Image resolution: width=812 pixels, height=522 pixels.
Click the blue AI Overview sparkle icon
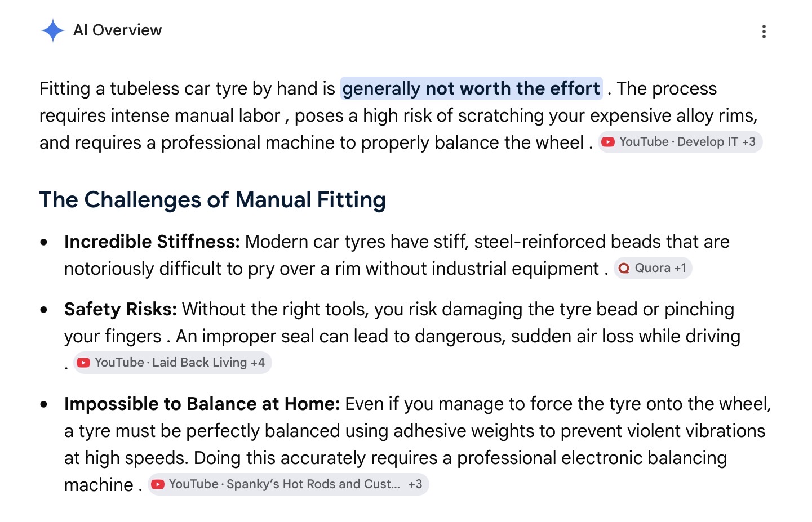click(53, 30)
